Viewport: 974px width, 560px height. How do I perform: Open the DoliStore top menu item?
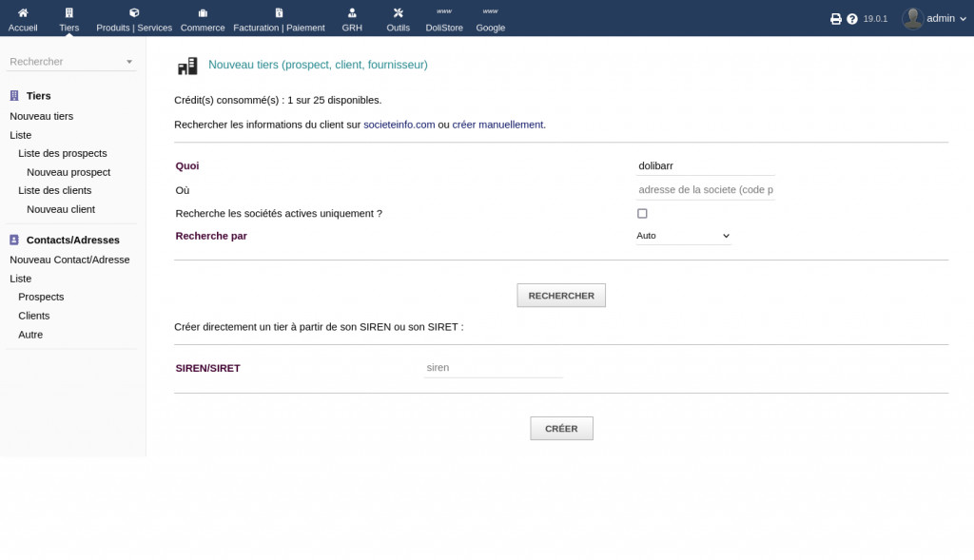click(444, 19)
